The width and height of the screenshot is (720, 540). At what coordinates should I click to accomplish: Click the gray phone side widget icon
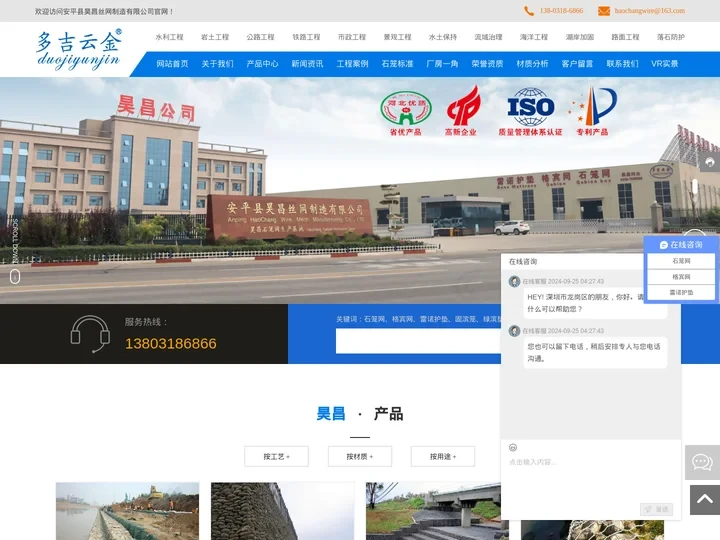pos(710,162)
